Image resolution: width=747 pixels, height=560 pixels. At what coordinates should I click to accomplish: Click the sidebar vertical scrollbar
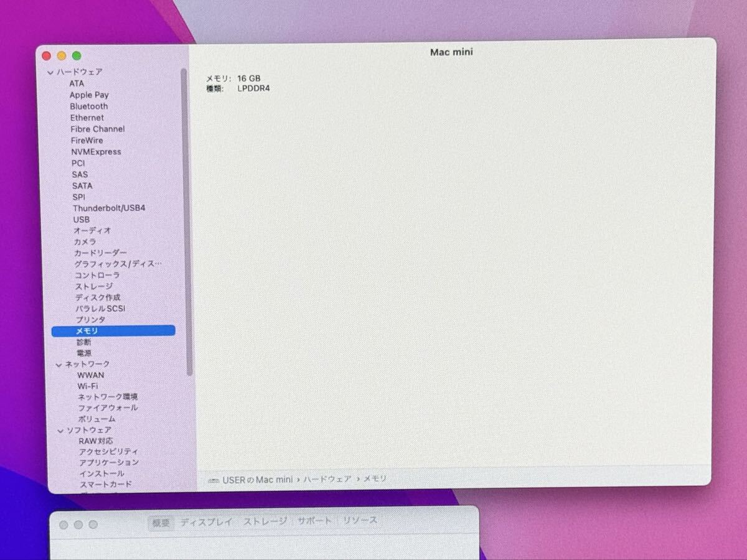pyautogui.click(x=186, y=221)
